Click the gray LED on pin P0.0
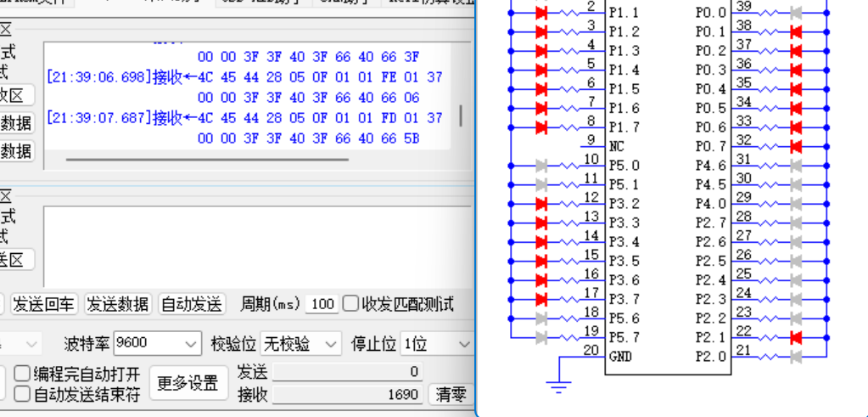The width and height of the screenshot is (868, 417). pos(796,13)
